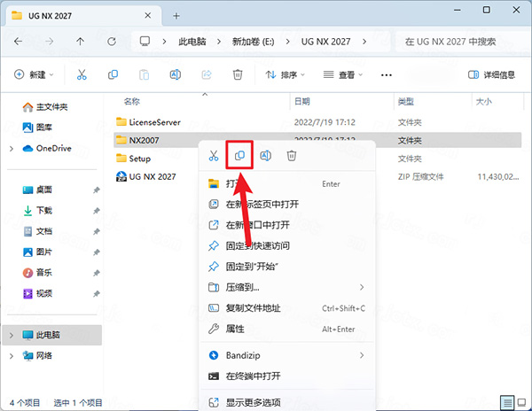Screen dimensions: 532x411
Task: Sort by the 日期 column header
Action: 302,101
